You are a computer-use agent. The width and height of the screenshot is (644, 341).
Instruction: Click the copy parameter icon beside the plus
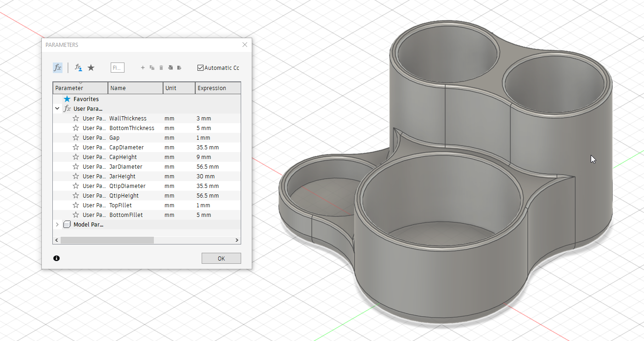152,68
